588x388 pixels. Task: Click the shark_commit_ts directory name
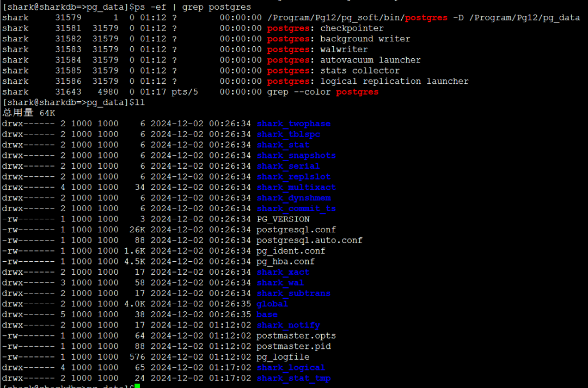coord(296,208)
